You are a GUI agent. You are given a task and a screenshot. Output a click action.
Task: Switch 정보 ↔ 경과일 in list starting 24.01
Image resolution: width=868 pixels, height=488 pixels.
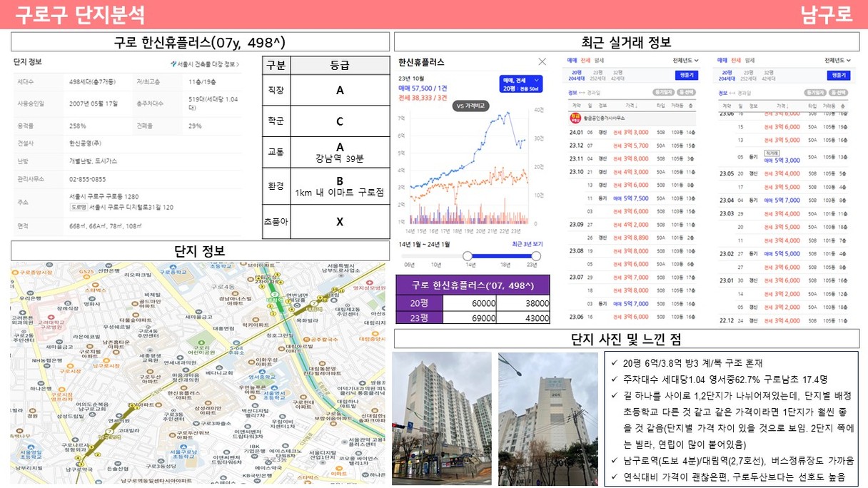click(584, 92)
